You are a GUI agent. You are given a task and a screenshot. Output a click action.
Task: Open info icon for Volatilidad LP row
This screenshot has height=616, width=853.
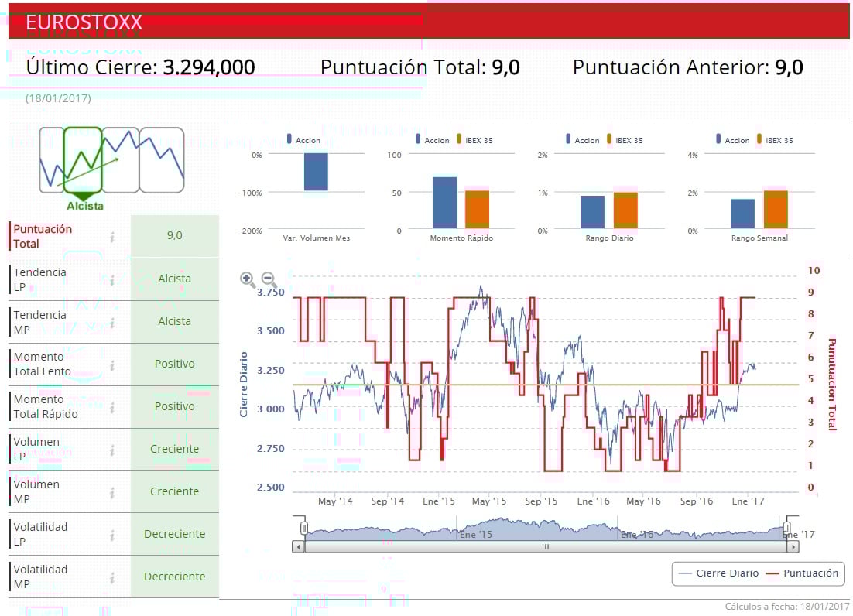[x=112, y=535]
